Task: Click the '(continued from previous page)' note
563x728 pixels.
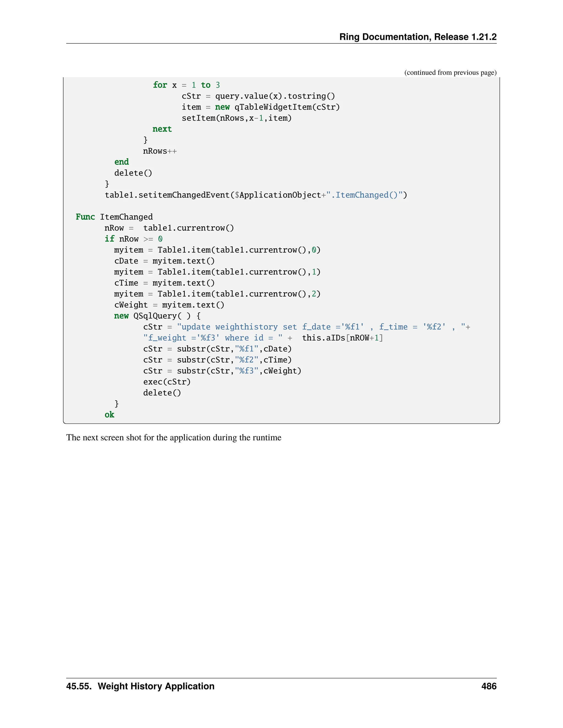Action: pyautogui.click(x=450, y=73)
